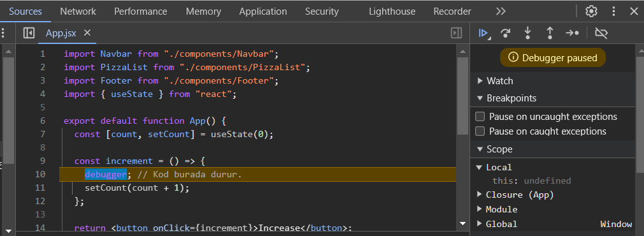
Task: Step out of current function
Action: [x=550, y=33]
